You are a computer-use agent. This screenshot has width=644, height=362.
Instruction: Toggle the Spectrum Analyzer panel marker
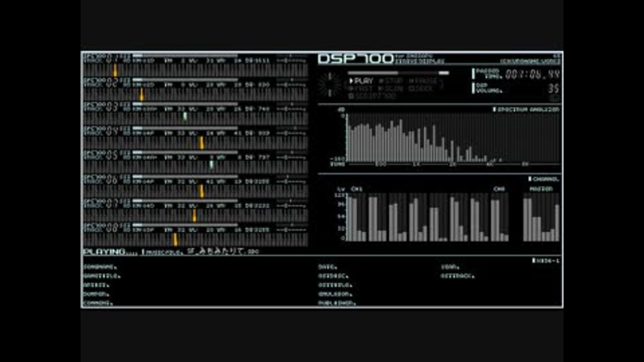(x=494, y=109)
